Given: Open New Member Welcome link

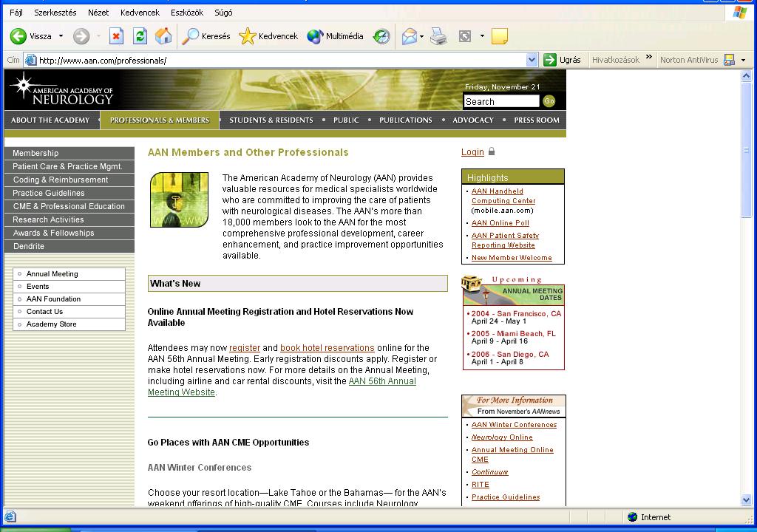Looking at the screenshot, I should pos(512,258).
